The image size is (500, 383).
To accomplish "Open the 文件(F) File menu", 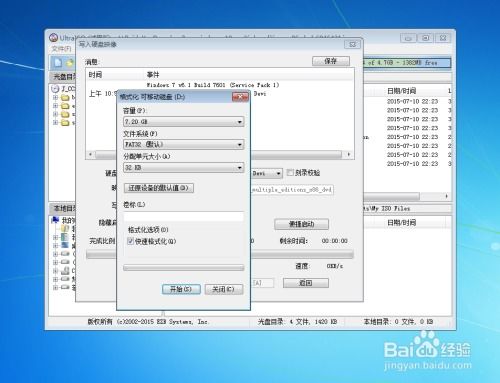I will click(x=61, y=49).
